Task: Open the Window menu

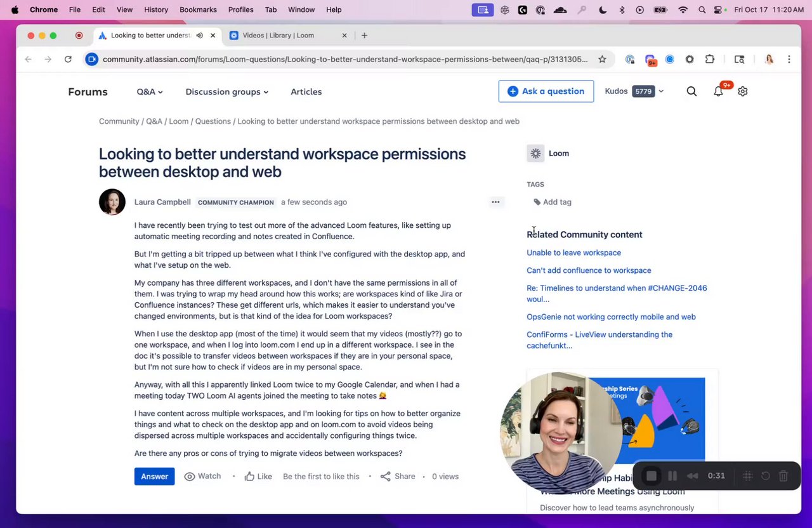Action: point(301,10)
